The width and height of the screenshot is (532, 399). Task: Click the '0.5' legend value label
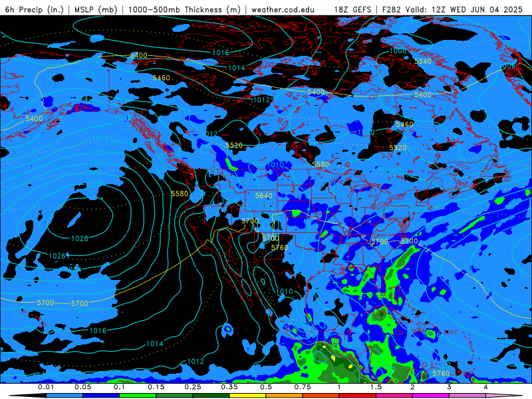point(266,387)
